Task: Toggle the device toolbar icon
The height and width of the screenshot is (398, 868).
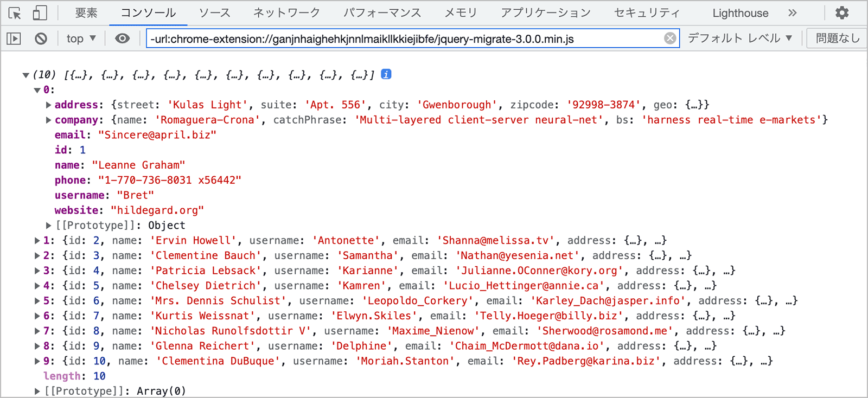Action: point(40,13)
